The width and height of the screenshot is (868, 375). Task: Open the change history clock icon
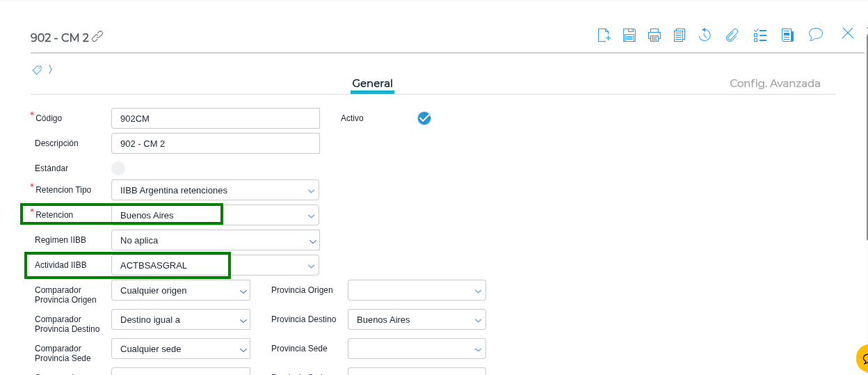click(705, 35)
